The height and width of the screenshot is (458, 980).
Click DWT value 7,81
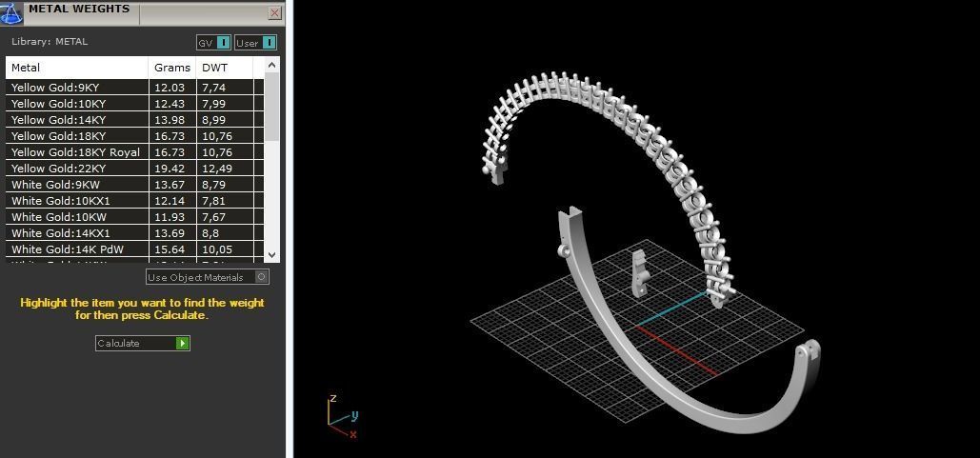pos(213,201)
